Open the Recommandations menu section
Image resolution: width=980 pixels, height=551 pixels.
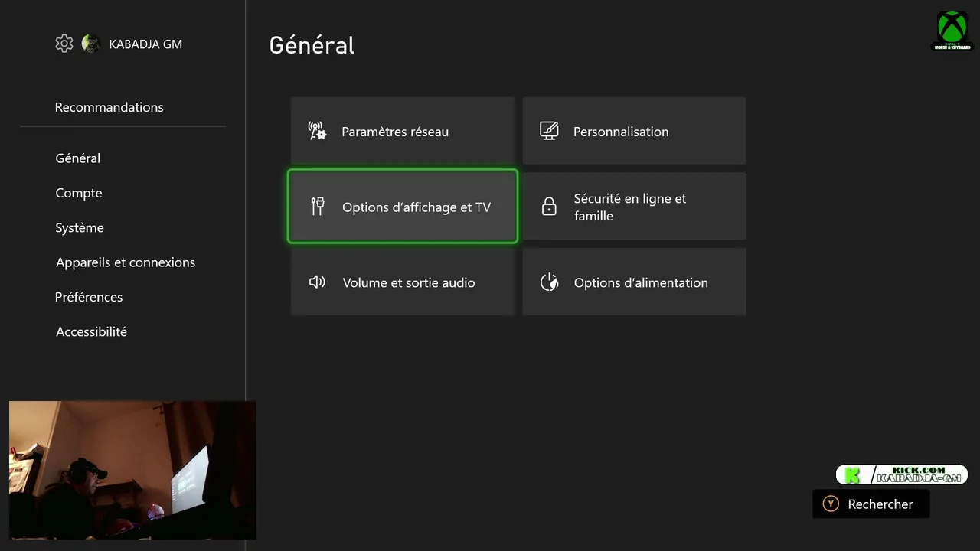(x=109, y=107)
